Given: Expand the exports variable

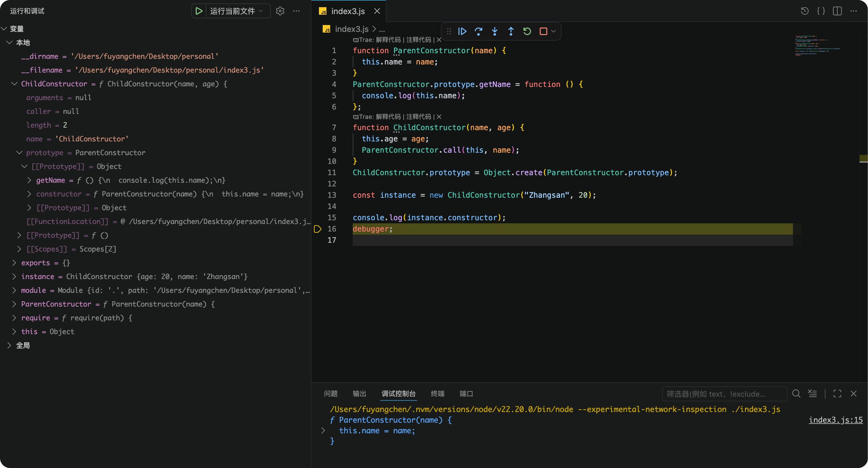Looking at the screenshot, I should [14, 263].
